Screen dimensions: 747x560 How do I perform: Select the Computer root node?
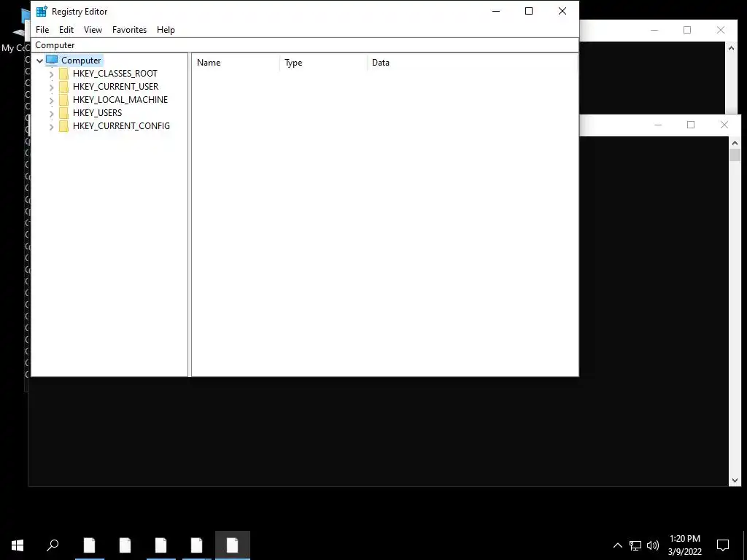[x=81, y=61]
